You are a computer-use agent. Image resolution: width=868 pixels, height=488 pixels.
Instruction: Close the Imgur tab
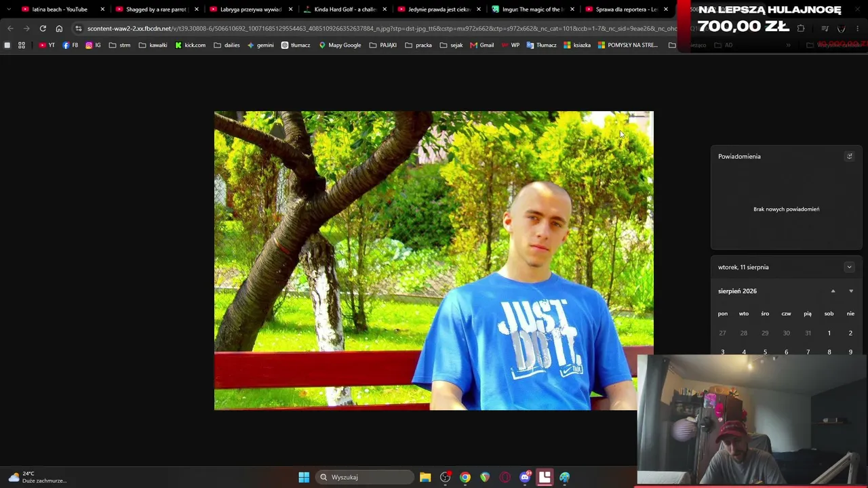(x=572, y=9)
